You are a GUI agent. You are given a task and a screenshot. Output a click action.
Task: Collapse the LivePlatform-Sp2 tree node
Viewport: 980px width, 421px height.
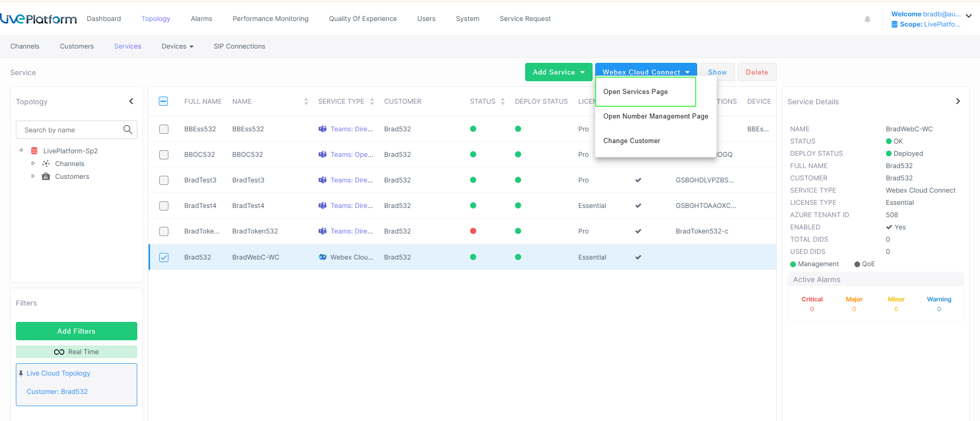(x=21, y=151)
